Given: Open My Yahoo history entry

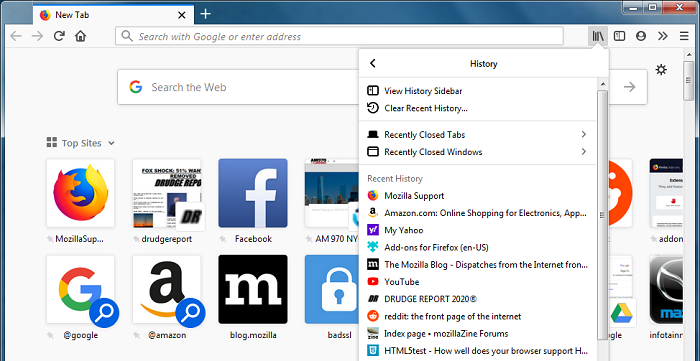Looking at the screenshot, I should (477, 230).
